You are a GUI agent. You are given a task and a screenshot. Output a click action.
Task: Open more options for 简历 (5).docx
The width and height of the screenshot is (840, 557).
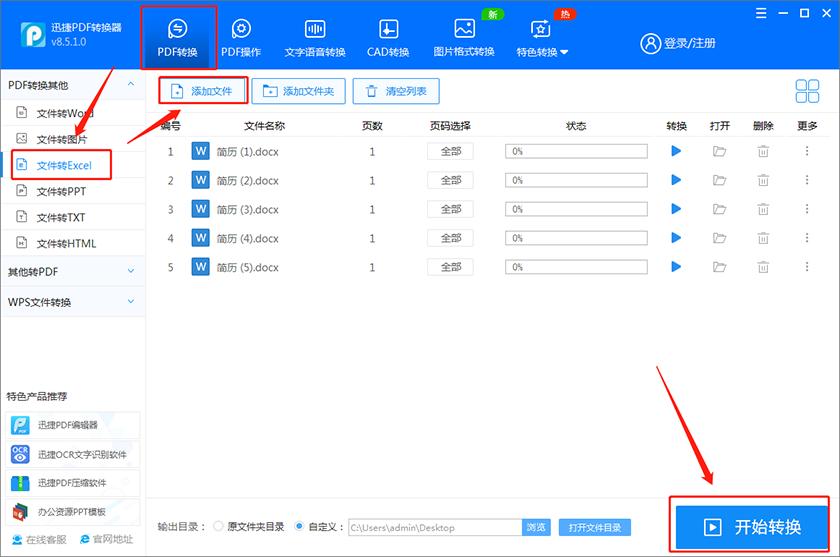point(807,267)
